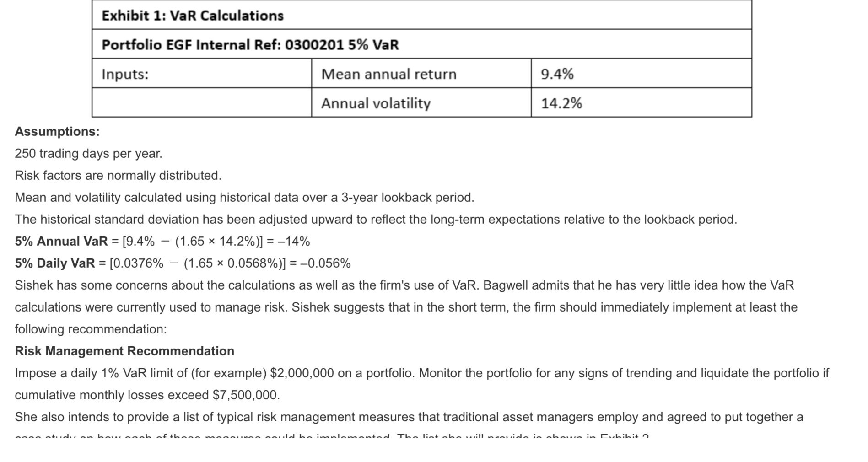Select the "Inputs:" table cell
The width and height of the screenshot is (868, 462).
pyautogui.click(x=125, y=74)
